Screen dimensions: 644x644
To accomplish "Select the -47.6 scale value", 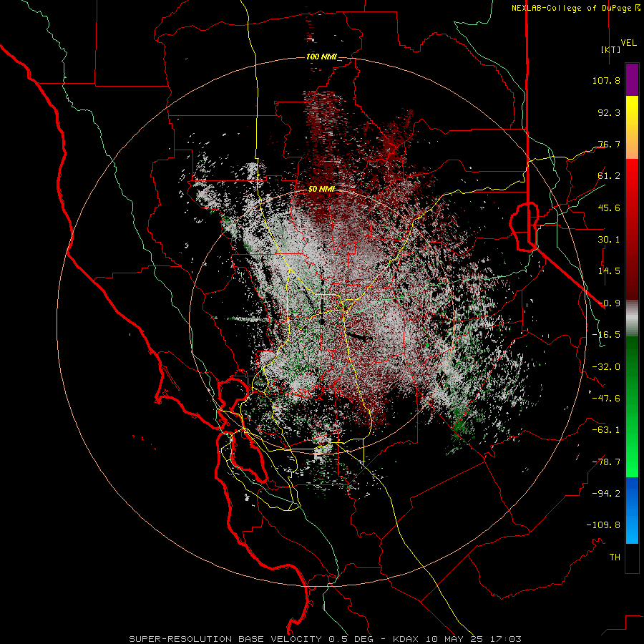I will tap(606, 399).
